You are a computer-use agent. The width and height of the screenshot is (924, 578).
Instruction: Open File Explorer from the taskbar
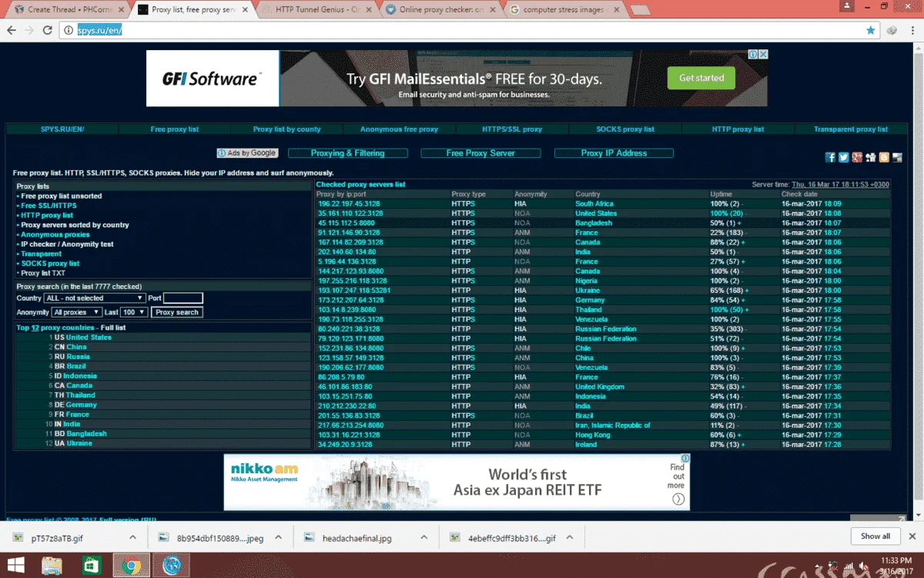(52, 566)
